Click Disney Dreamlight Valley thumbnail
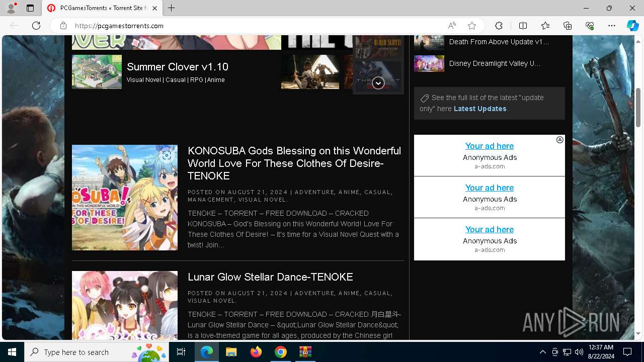Viewport: 644px width, 362px height. pyautogui.click(x=429, y=63)
